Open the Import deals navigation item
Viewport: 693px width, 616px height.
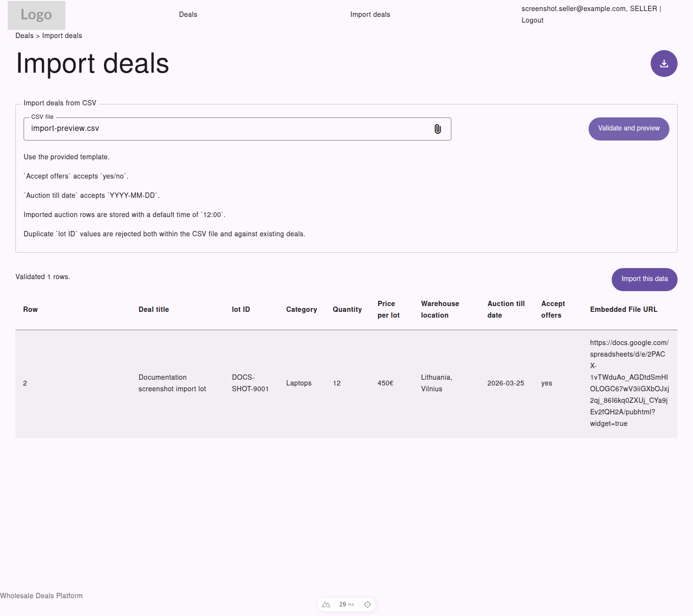coord(370,14)
